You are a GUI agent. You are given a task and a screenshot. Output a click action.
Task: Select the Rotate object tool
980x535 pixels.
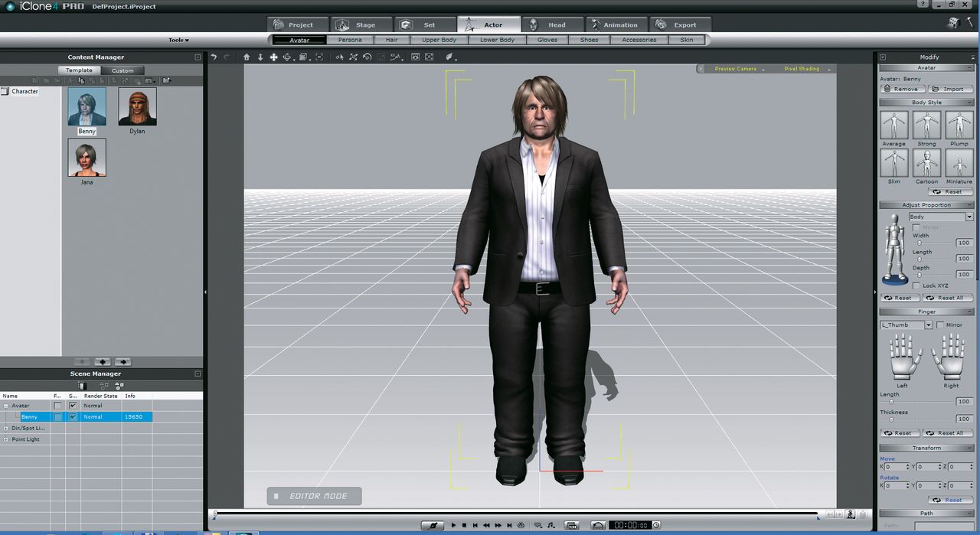click(x=288, y=57)
